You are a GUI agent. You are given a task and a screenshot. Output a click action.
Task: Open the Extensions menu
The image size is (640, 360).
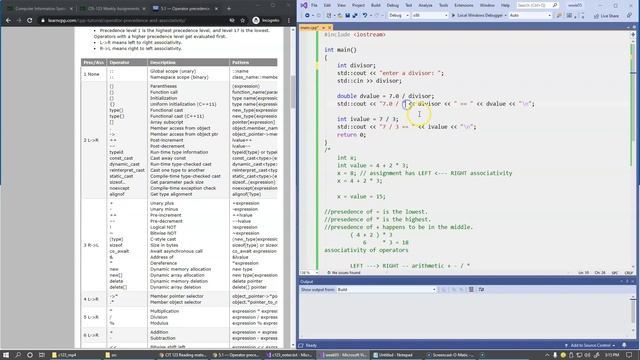tap(464, 5)
